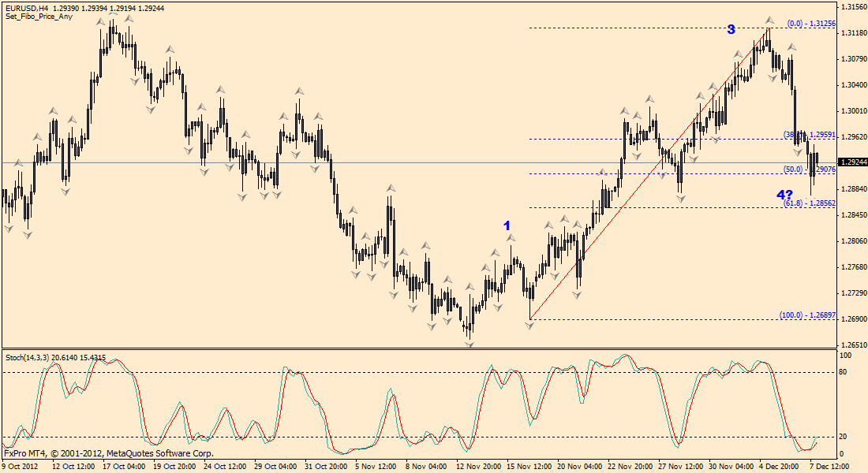Click the stochastic scale value 20
The height and width of the screenshot is (473, 868).
[x=843, y=437]
